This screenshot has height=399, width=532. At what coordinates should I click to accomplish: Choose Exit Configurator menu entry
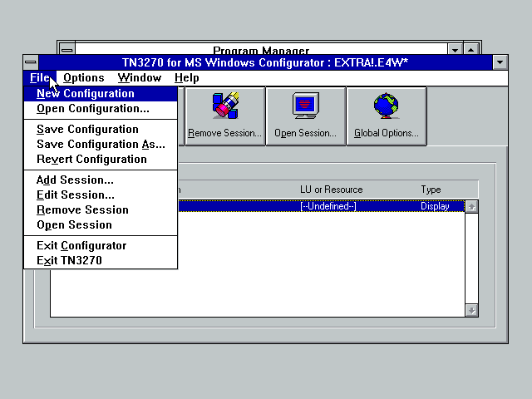click(101, 246)
